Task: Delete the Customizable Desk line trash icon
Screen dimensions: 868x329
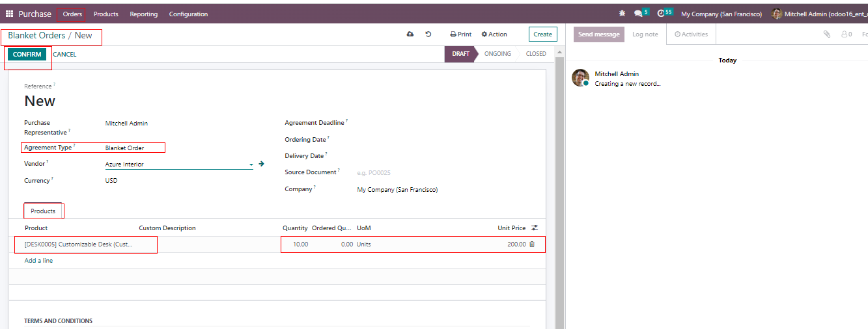Action: (x=532, y=244)
